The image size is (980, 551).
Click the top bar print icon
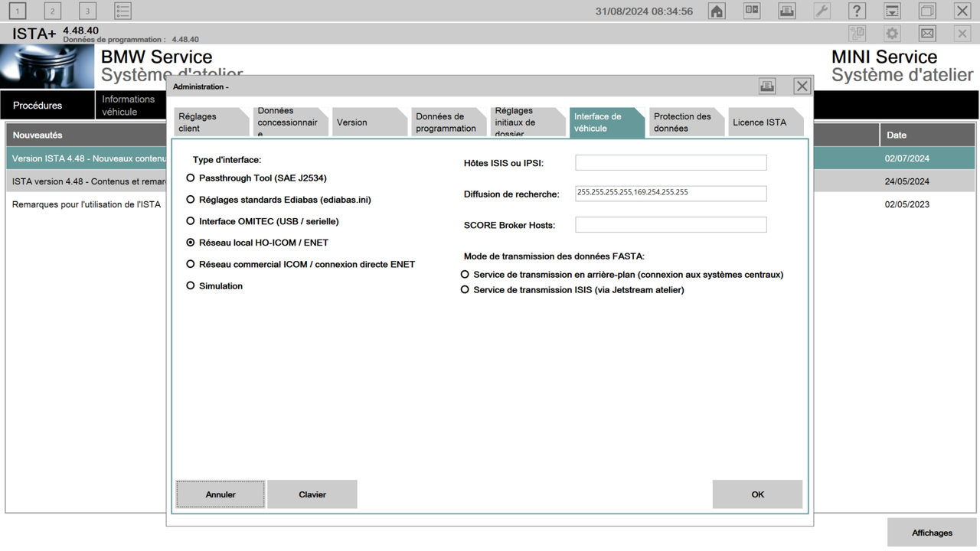pyautogui.click(x=787, y=11)
